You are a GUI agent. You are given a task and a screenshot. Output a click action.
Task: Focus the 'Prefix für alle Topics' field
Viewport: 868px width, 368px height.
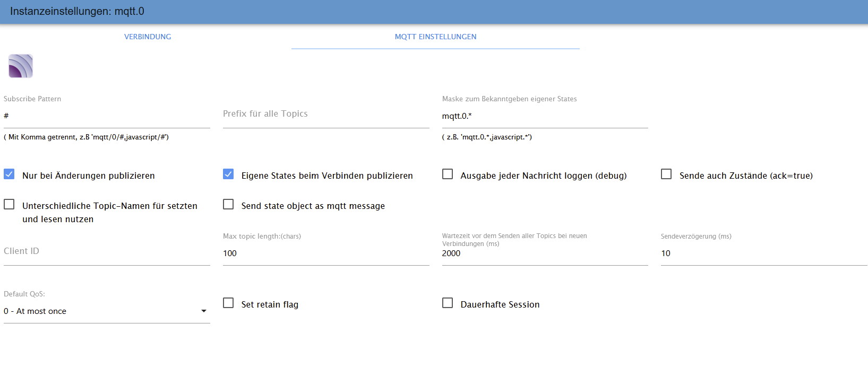click(x=326, y=116)
